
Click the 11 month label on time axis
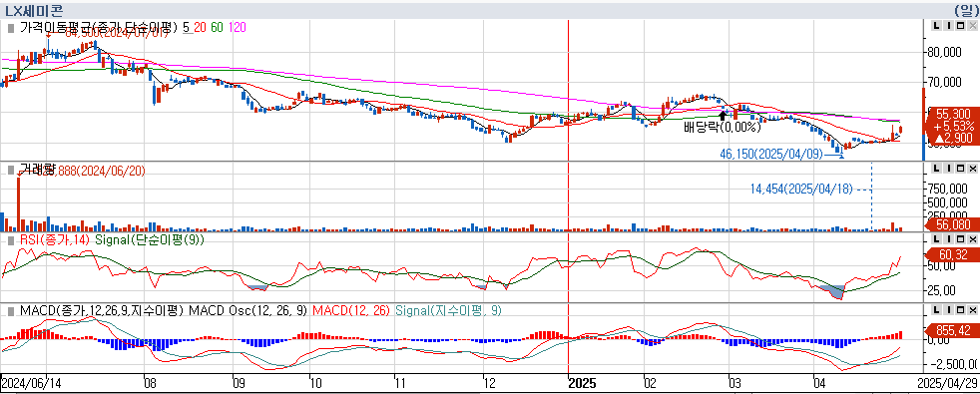tap(401, 383)
